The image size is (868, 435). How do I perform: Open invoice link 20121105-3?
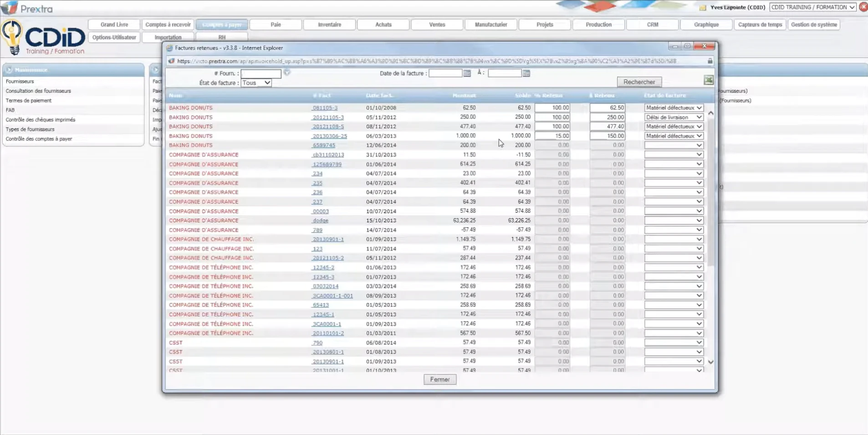coord(328,118)
